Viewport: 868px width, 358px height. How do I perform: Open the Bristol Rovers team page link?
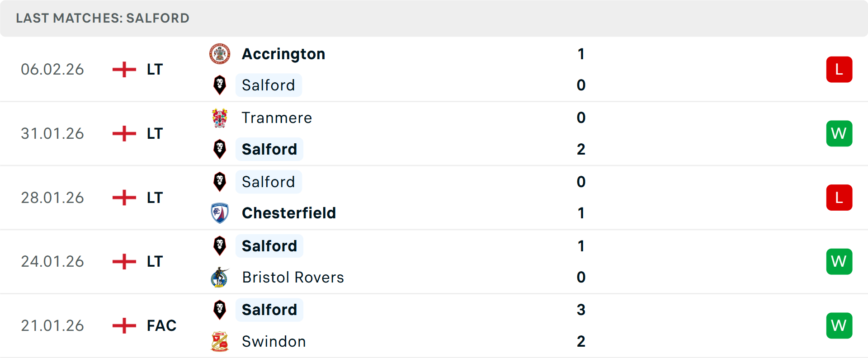(293, 277)
